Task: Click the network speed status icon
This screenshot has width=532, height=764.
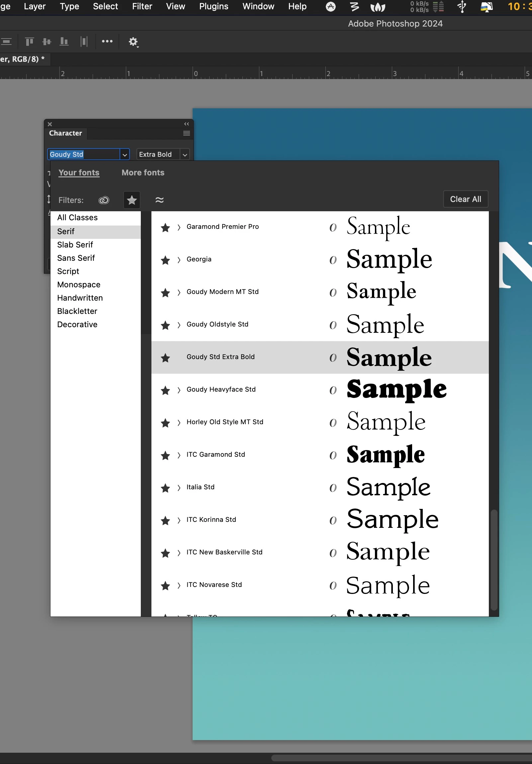Action: tap(427, 7)
